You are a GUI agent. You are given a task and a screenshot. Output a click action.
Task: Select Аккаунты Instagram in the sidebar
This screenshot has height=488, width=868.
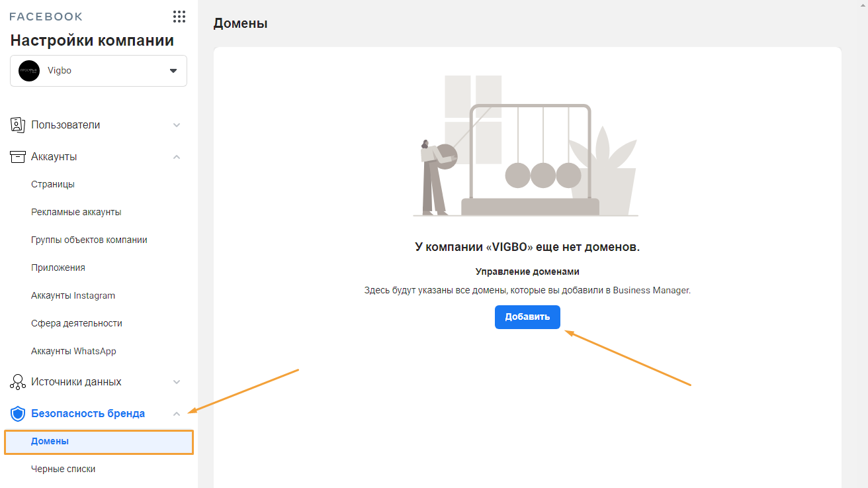[73, 295]
